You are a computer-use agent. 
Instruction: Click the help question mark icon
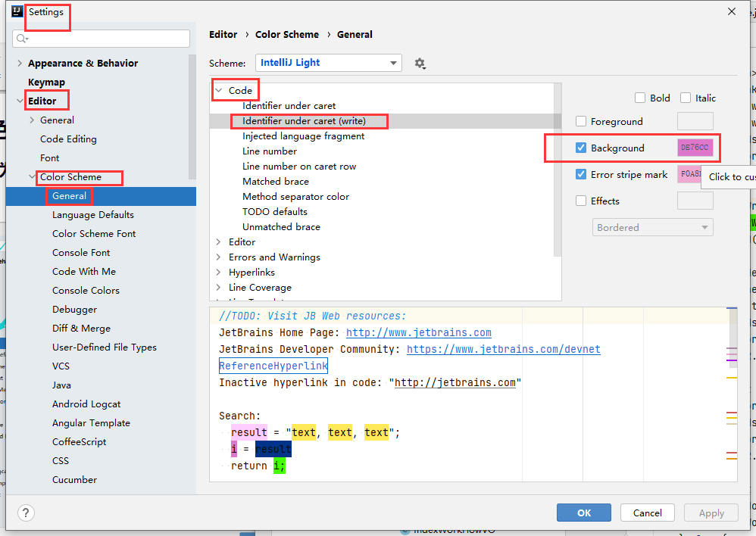pyautogui.click(x=26, y=513)
